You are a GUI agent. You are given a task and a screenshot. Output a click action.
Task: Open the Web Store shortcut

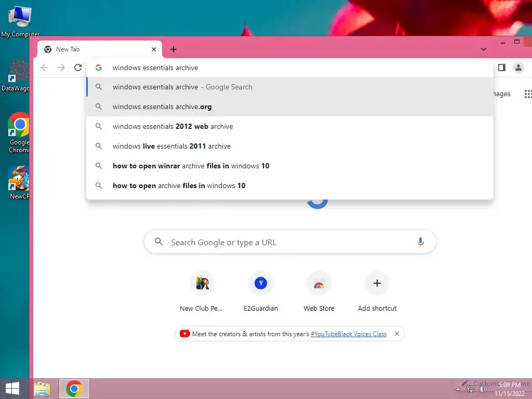[x=319, y=291]
